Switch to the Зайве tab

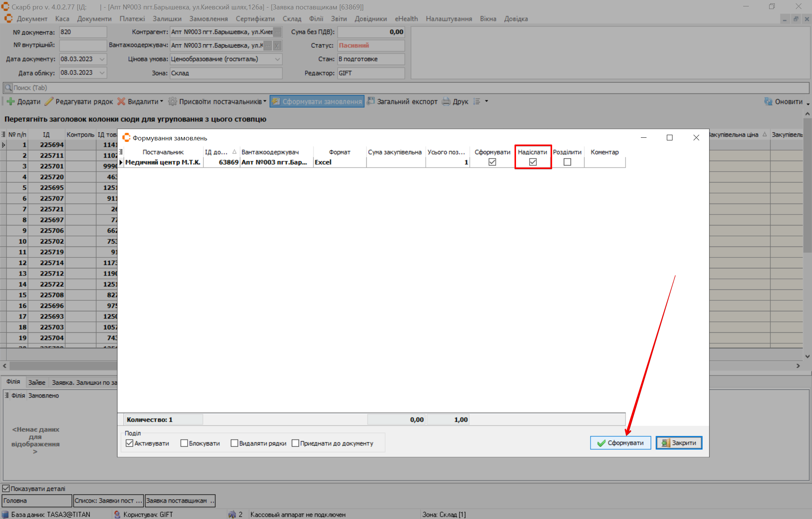tap(37, 382)
